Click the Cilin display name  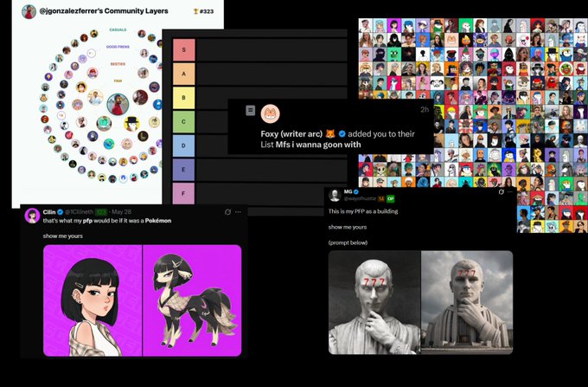49,212
